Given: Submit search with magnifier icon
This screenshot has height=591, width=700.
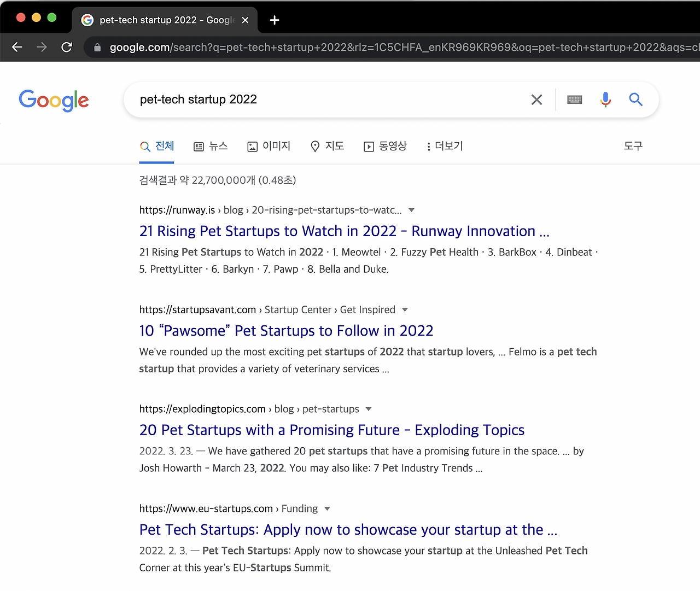Looking at the screenshot, I should (x=635, y=100).
